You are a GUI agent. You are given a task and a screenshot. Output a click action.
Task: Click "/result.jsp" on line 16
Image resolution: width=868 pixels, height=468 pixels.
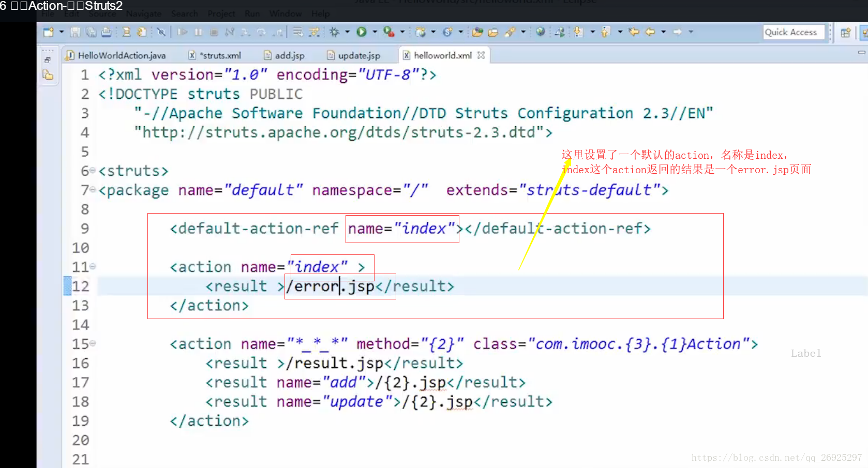(334, 364)
